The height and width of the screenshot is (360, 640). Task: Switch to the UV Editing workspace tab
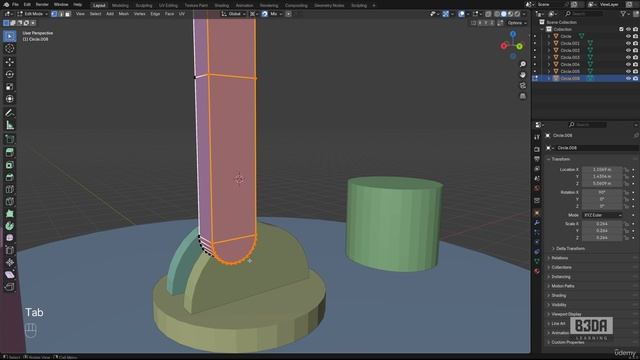click(168, 5)
